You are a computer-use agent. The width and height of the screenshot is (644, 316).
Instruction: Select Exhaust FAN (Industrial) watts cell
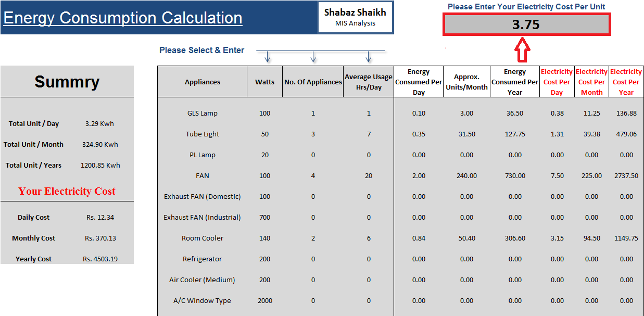coord(264,217)
